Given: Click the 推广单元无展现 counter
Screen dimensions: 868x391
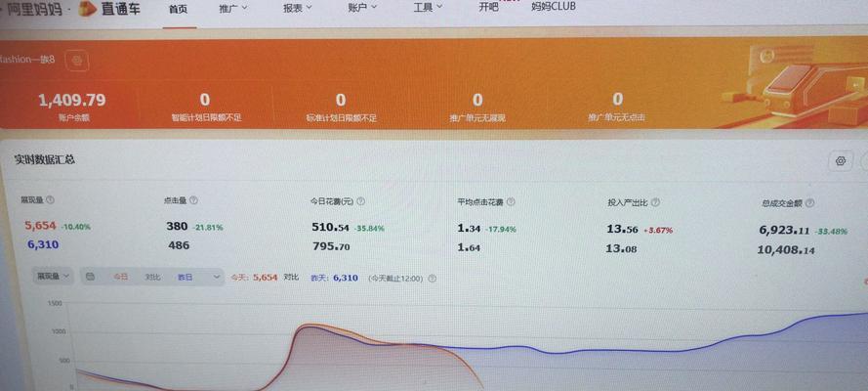Looking at the screenshot, I should (477, 108).
